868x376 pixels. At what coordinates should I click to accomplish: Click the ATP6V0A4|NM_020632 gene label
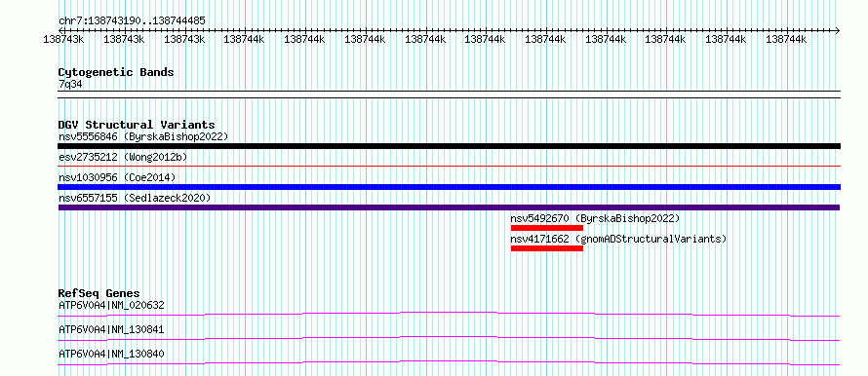pos(111,305)
